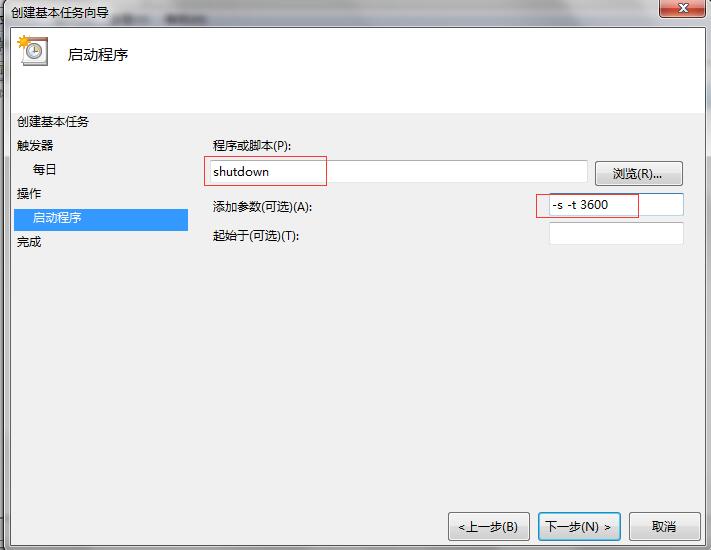
Task: Go to the 操作 step
Action: coord(29,194)
